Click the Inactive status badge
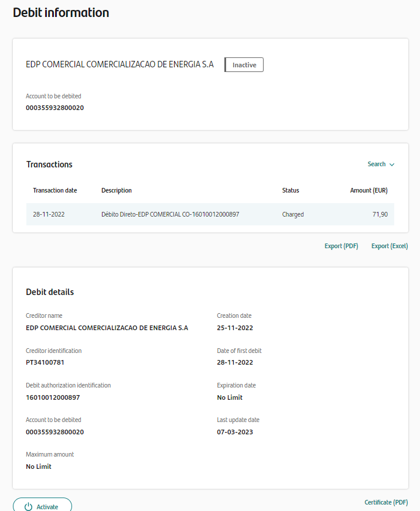Viewport: 420px width, 511px height. point(244,64)
